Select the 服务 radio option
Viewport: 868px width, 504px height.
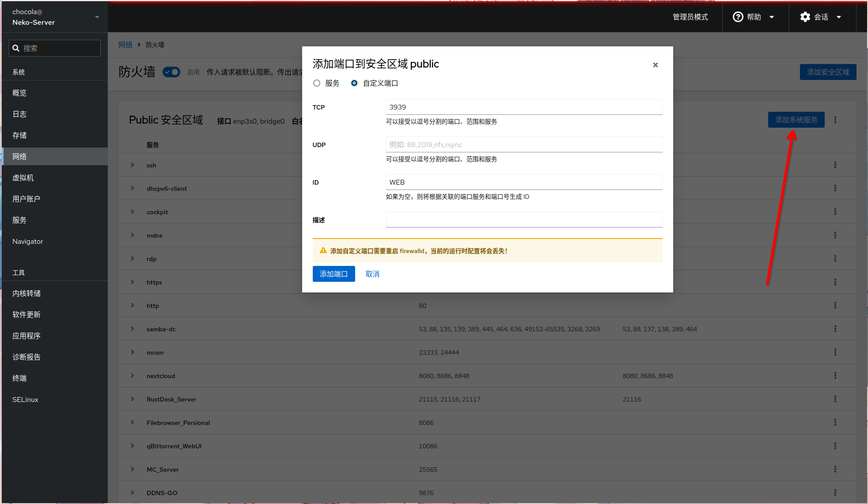coord(317,83)
